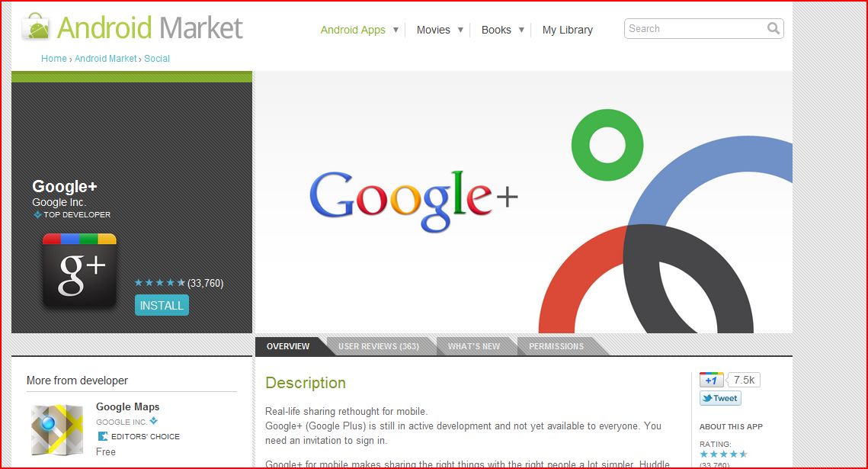Share with the Tweet button
The width and height of the screenshot is (868, 469).
tap(720, 398)
